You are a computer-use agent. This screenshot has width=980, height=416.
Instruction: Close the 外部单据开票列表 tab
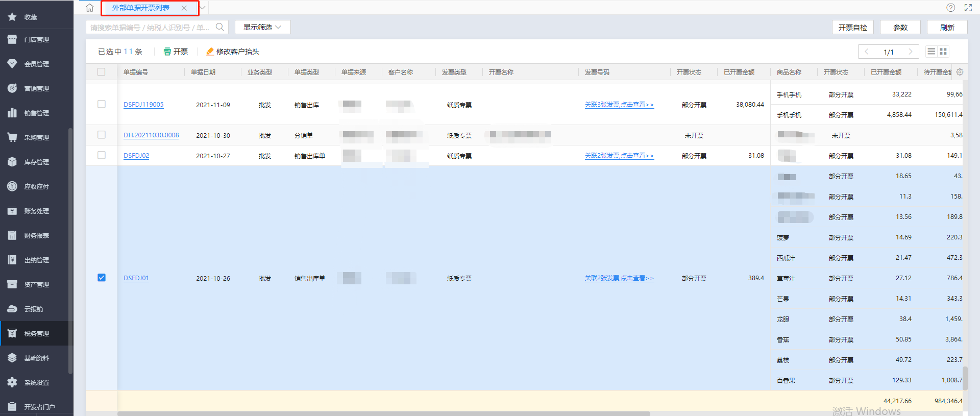coord(184,8)
